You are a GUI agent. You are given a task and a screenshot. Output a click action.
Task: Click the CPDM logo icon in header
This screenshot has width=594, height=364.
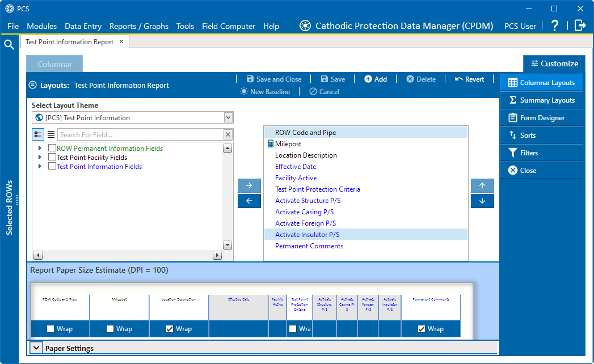pyautogui.click(x=305, y=26)
